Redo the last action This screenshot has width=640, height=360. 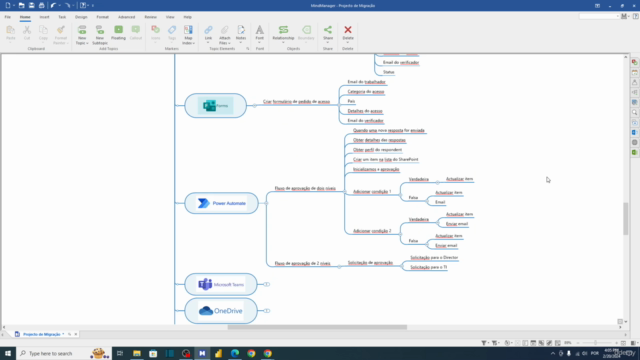[67, 5]
